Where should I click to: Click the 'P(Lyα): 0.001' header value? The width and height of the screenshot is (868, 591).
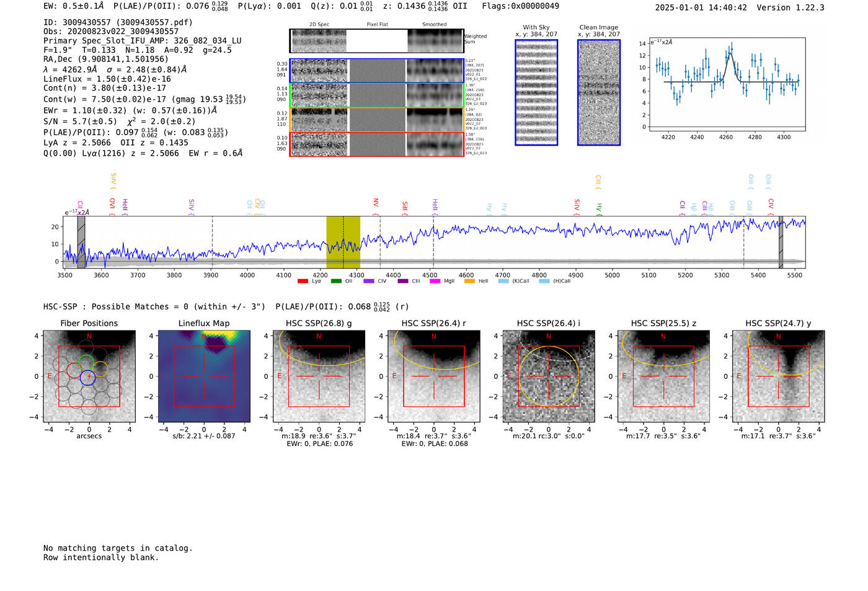click(268, 6)
